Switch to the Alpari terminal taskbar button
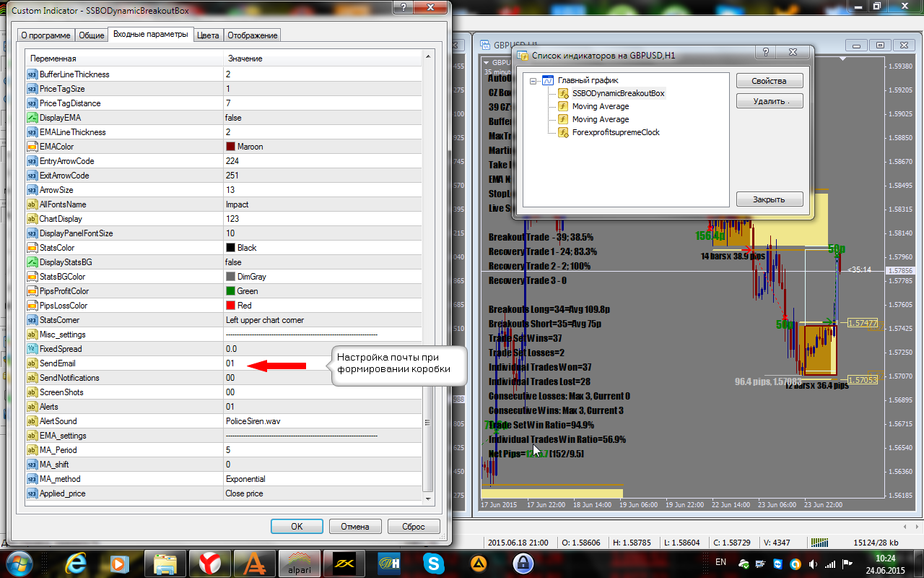Screen dimensions: 924x578 (300, 563)
